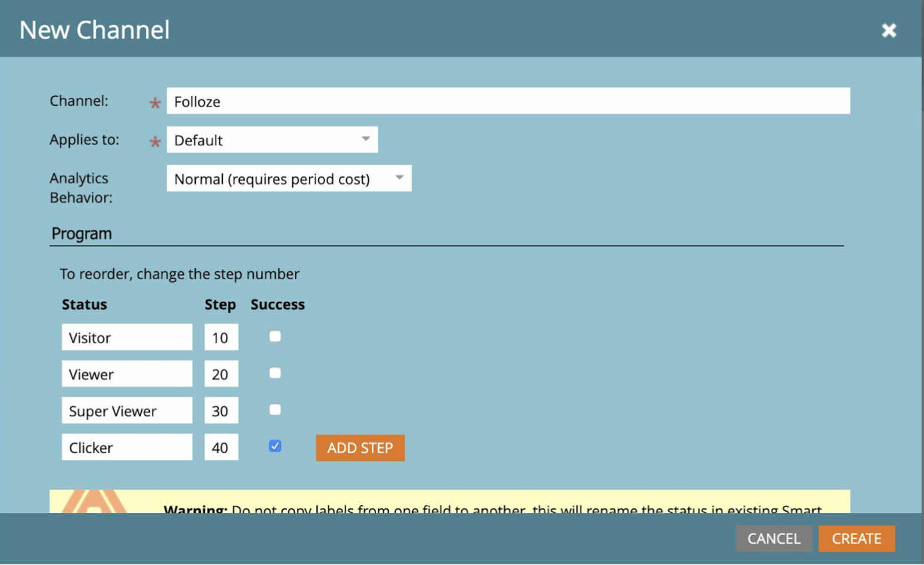The height and width of the screenshot is (565, 924).
Task: Click the New Channel dialog title
Action: tap(95, 30)
